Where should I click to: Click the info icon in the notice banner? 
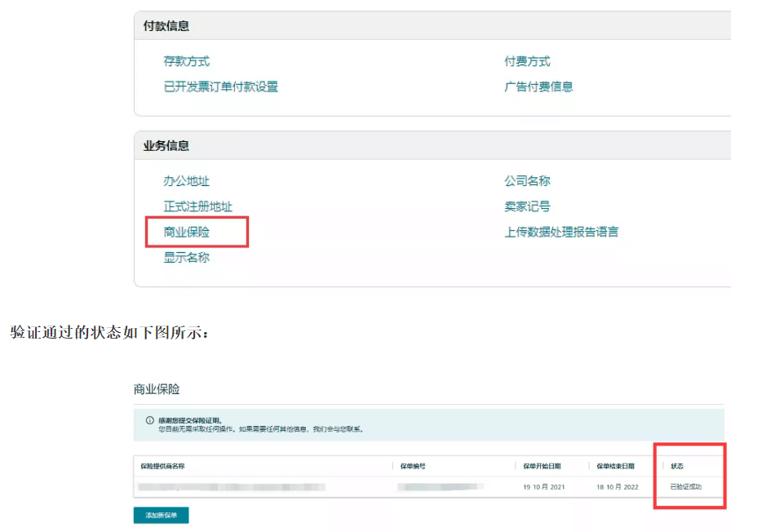coord(149,420)
